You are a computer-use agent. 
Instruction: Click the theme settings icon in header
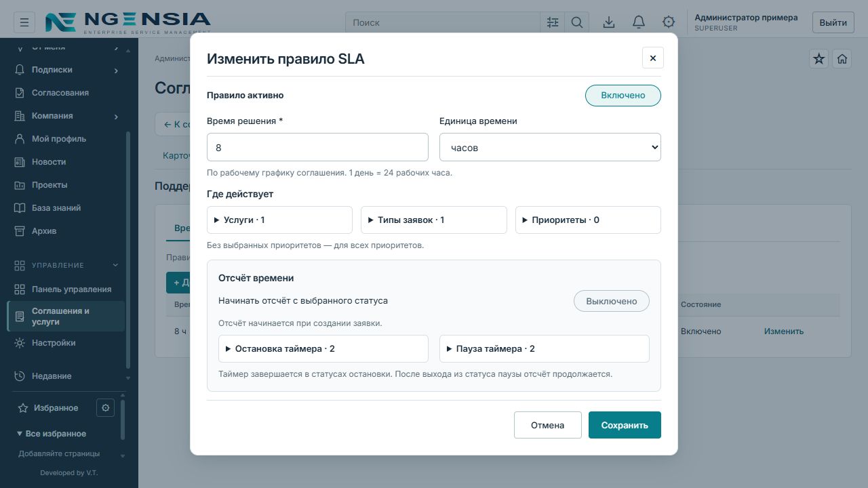pyautogui.click(x=669, y=22)
